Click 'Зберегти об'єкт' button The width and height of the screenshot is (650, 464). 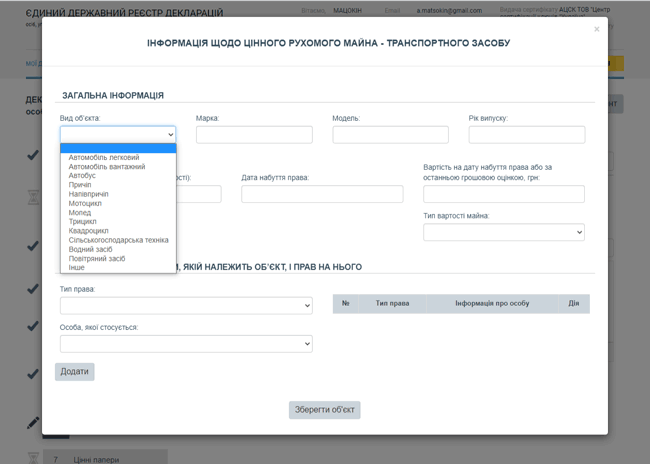tap(324, 410)
